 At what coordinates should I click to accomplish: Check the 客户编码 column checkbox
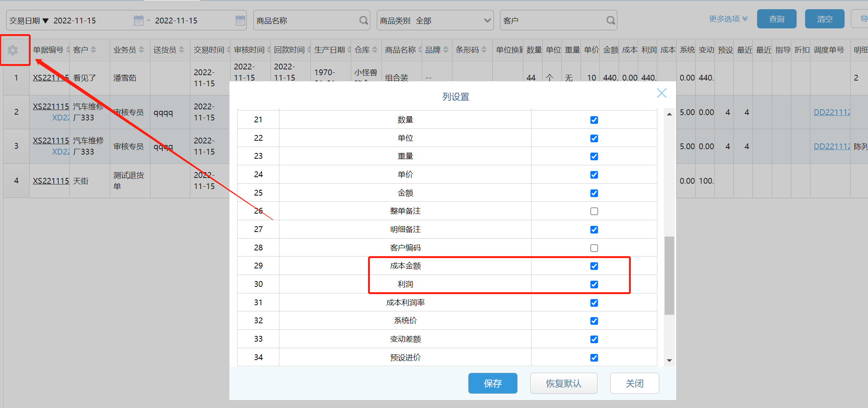point(594,248)
